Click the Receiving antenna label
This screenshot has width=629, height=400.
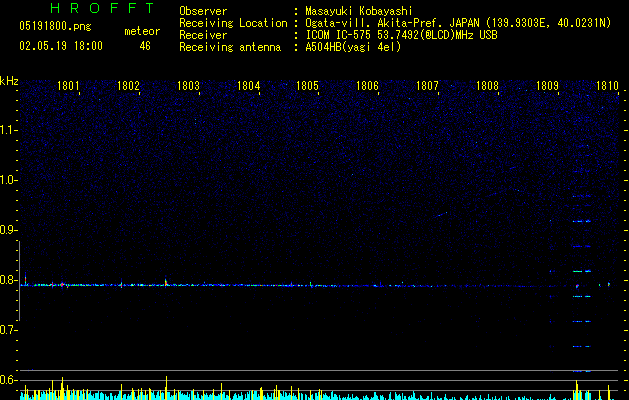230,47
